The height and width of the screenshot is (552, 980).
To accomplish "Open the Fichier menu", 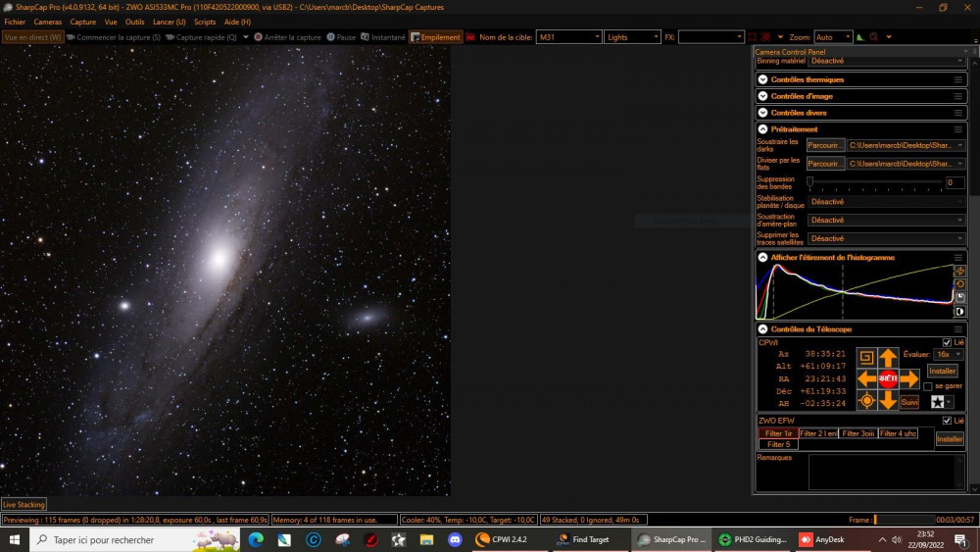I will [x=15, y=22].
